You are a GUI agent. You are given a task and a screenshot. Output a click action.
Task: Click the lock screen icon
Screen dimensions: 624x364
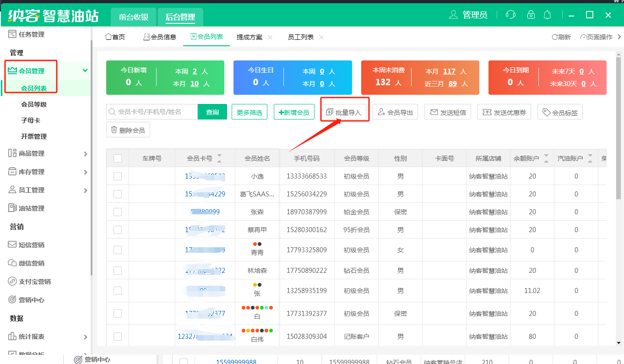point(531,15)
